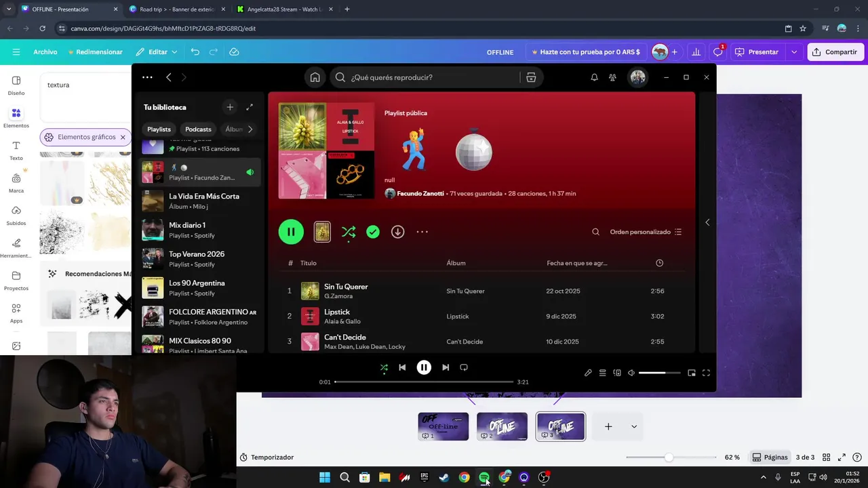This screenshot has height=488, width=868.
Task: Select Podcasts filter in library
Action: click(198, 129)
